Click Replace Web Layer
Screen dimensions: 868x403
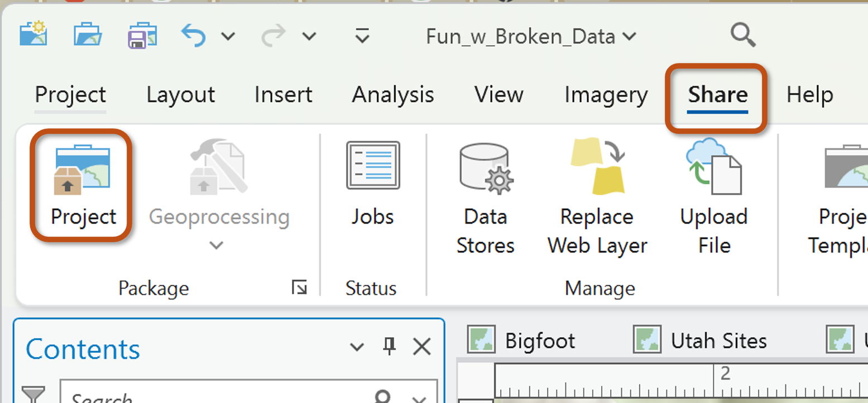point(597,195)
